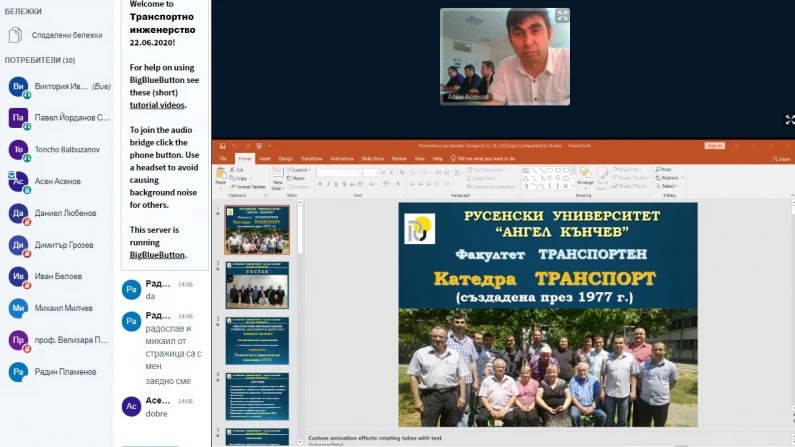This screenshot has width=795, height=447.
Task: Open the Text Direction dropdown
Action: click(485, 170)
